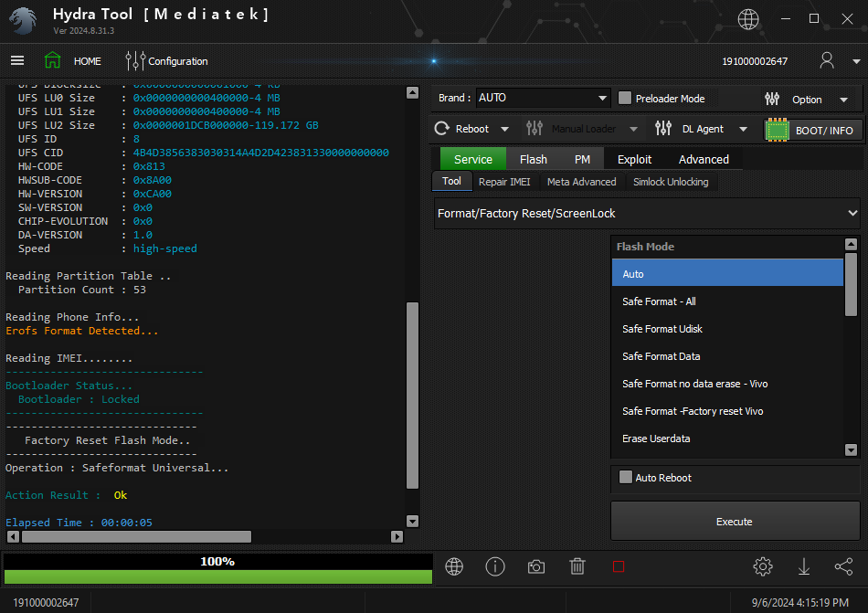Expand the Reboot dropdown arrow

[504, 129]
